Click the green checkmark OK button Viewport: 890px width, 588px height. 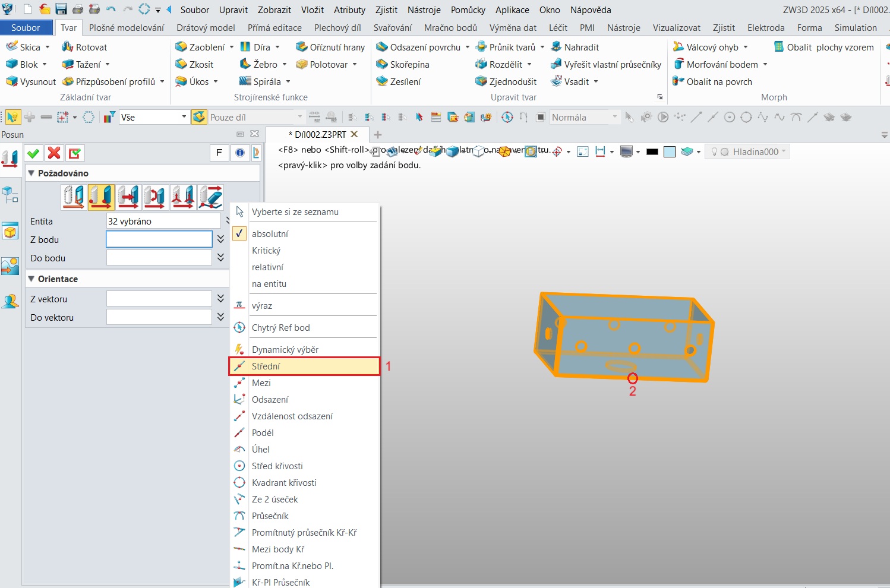(x=33, y=153)
